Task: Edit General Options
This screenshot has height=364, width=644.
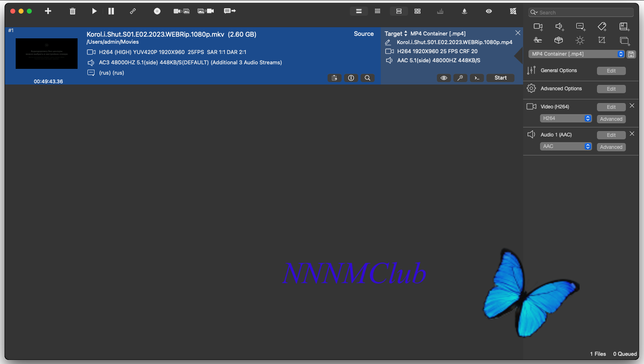Action: 611,71
